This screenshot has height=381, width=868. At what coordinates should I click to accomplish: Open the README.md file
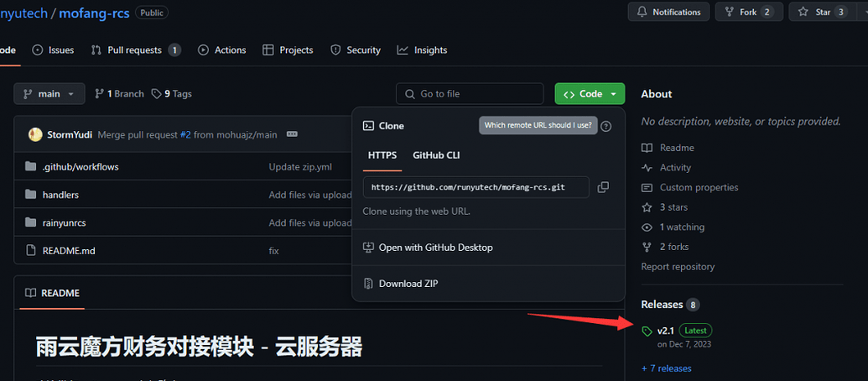[x=68, y=250]
